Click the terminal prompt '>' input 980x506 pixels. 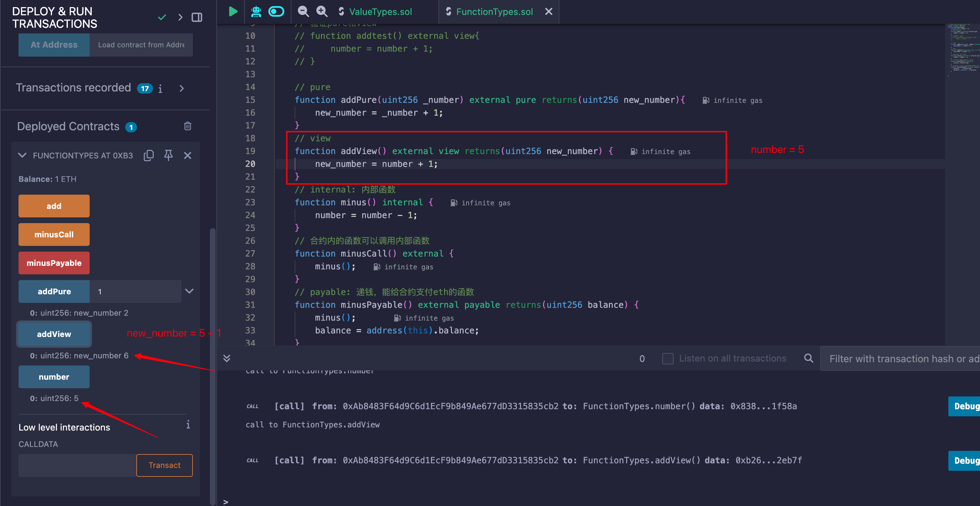226,501
